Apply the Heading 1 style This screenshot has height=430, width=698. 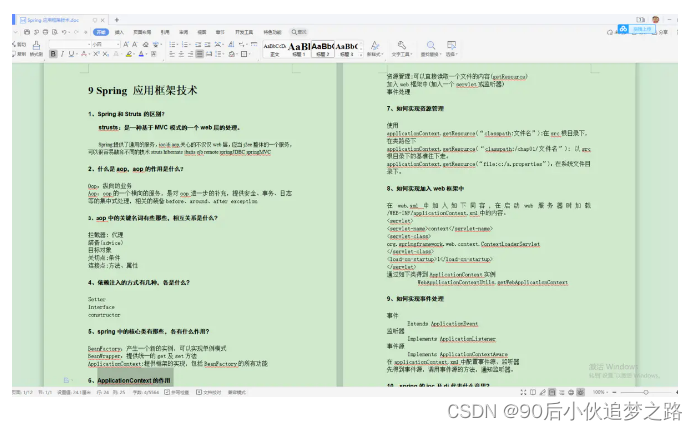click(x=298, y=49)
